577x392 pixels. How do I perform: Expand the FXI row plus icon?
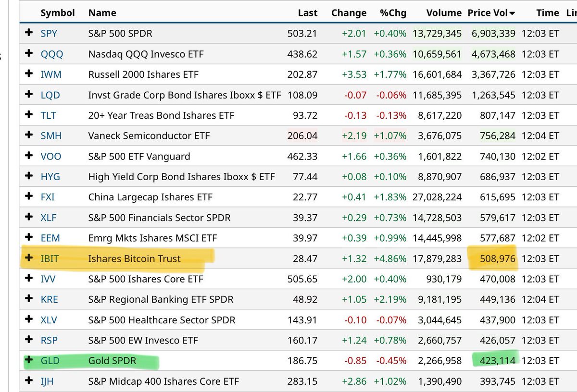point(29,196)
